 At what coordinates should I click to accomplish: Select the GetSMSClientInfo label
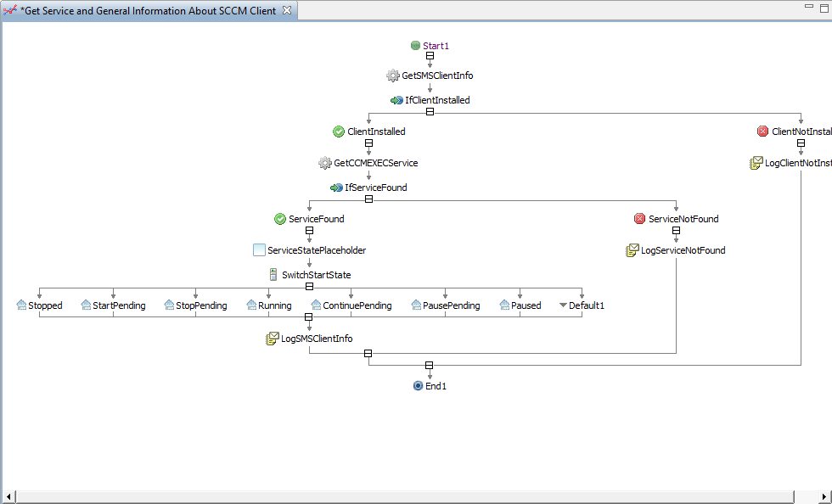tap(437, 76)
